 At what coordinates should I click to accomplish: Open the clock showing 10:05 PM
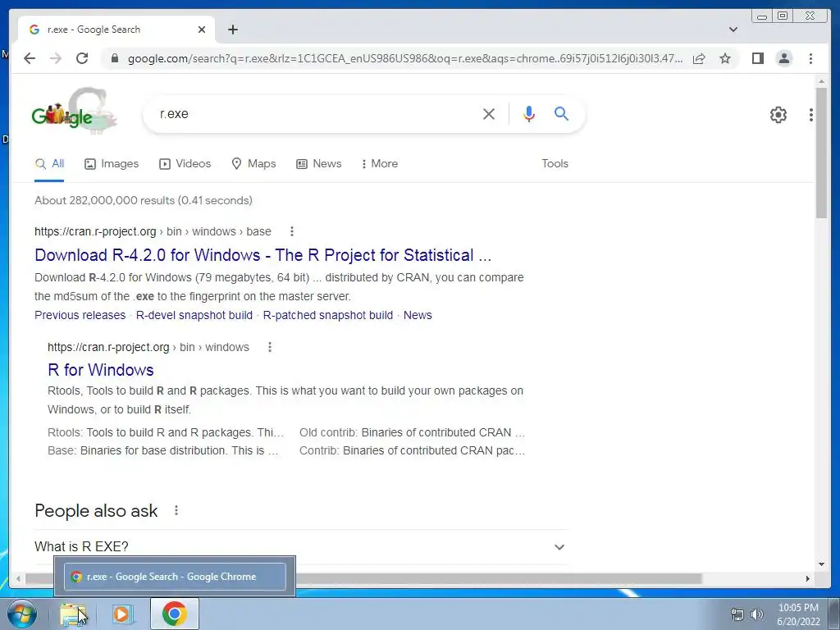coord(798,614)
